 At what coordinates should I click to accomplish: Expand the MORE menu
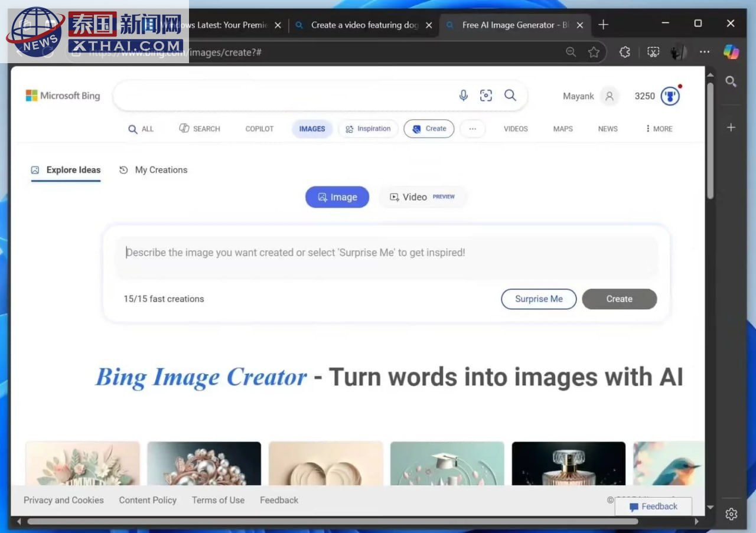[x=659, y=129]
